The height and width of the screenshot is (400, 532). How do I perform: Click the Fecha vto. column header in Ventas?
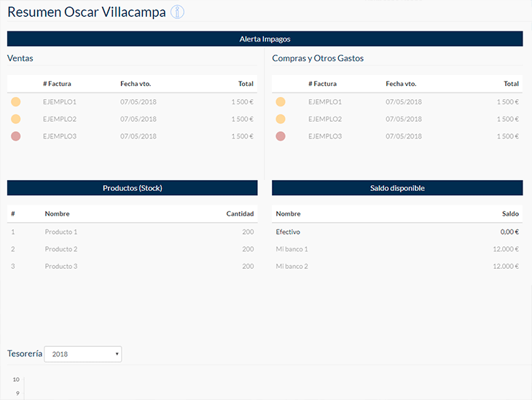pos(136,84)
